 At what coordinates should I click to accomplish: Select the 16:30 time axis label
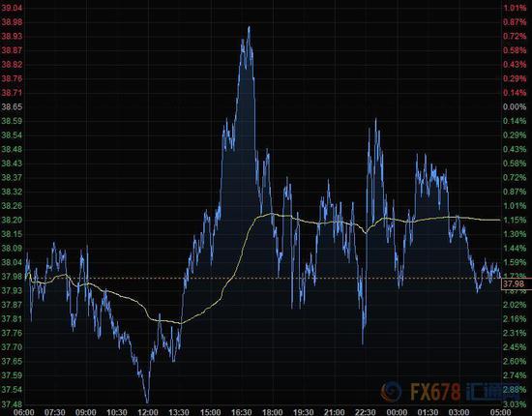click(242, 412)
